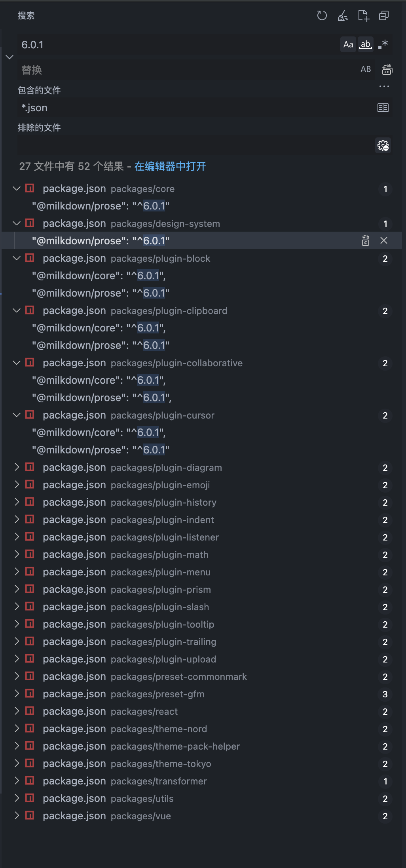This screenshot has width=406, height=868.
Task: Click the npm file icon for plugin-diagram
Action: pyautogui.click(x=30, y=467)
